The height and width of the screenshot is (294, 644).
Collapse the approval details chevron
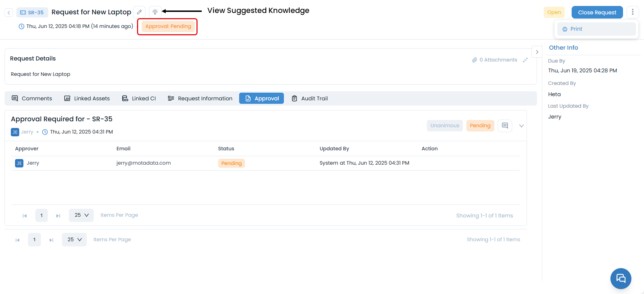pyautogui.click(x=521, y=126)
